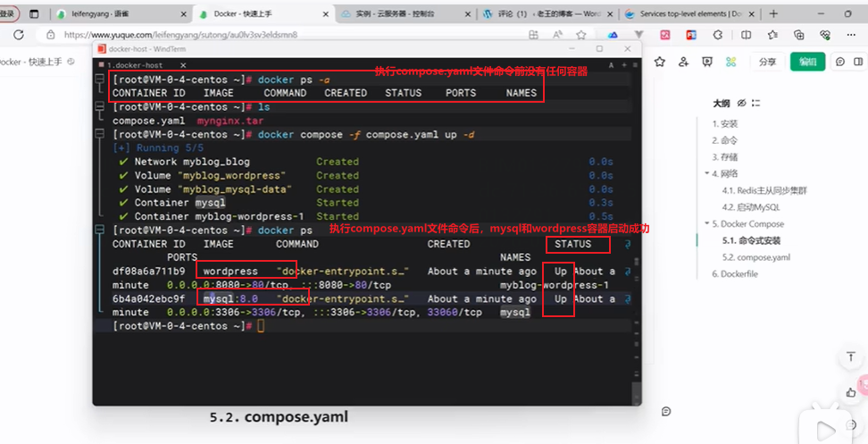Toggle browser split screen view
The image size is (868, 444).
(x=747, y=35)
